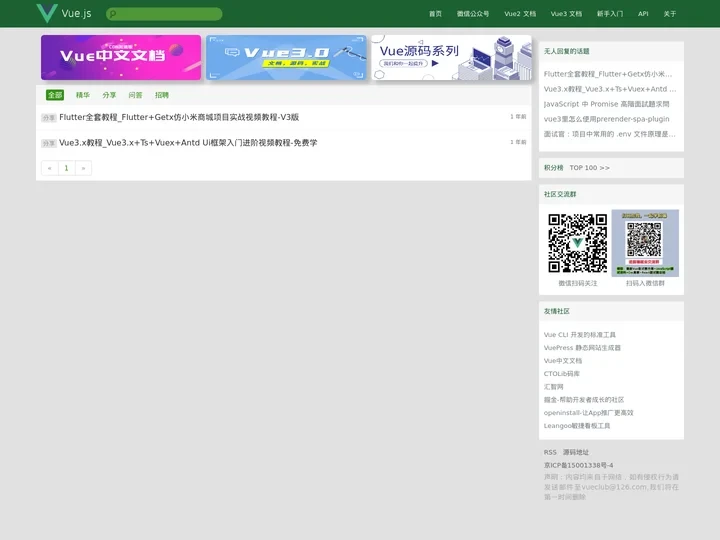Open the 源码地址 link

[576, 452]
